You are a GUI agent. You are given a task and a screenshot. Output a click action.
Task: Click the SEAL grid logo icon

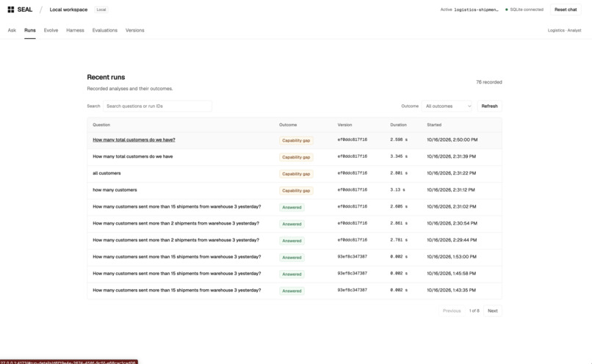[11, 10]
